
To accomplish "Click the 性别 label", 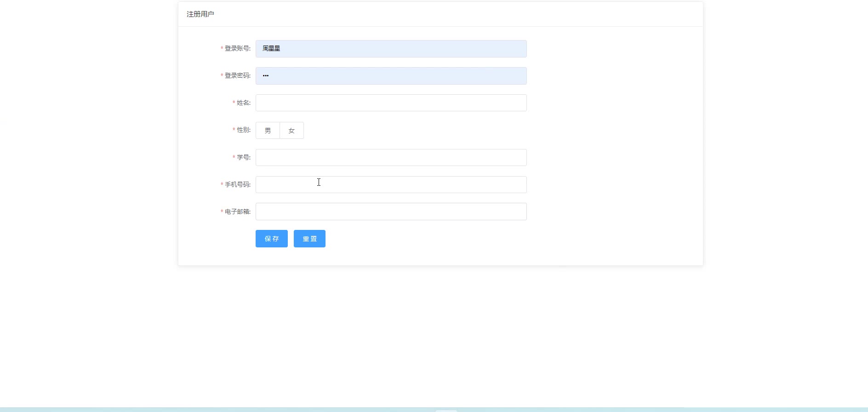I will (243, 130).
